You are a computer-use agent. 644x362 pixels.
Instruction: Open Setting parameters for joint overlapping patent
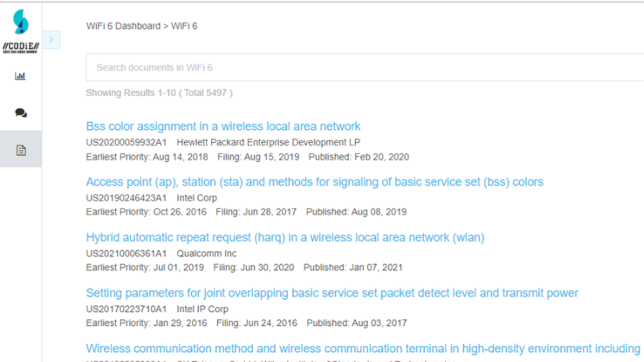(332, 293)
